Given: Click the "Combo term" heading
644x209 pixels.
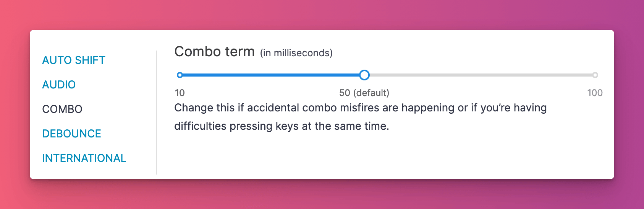Looking at the screenshot, I should (x=214, y=52).
